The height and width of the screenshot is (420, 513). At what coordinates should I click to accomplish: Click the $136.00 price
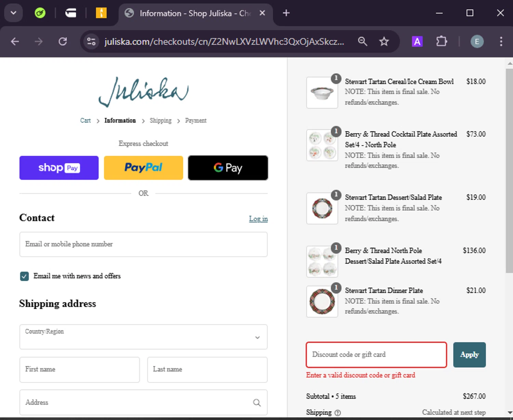click(x=474, y=250)
